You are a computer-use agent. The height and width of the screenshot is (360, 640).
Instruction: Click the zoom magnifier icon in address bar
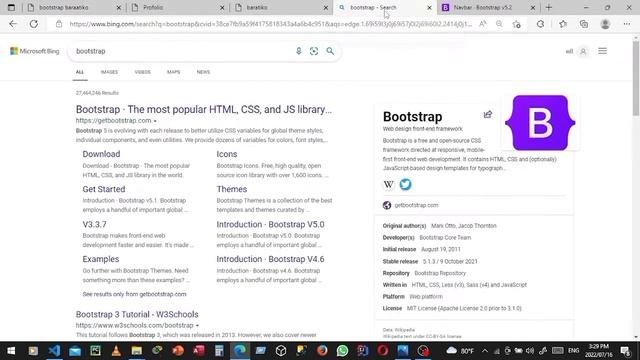pos(499,24)
